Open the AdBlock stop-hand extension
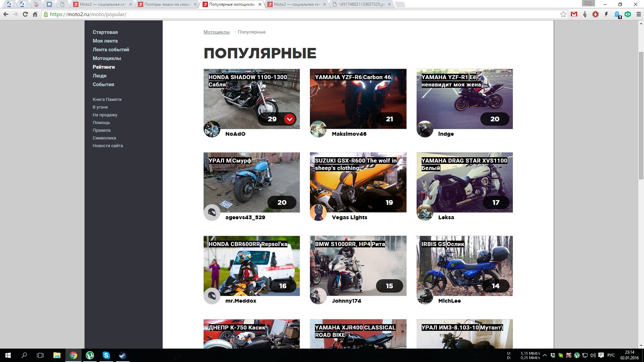Screen dimensions: 644x362 tap(596, 14)
